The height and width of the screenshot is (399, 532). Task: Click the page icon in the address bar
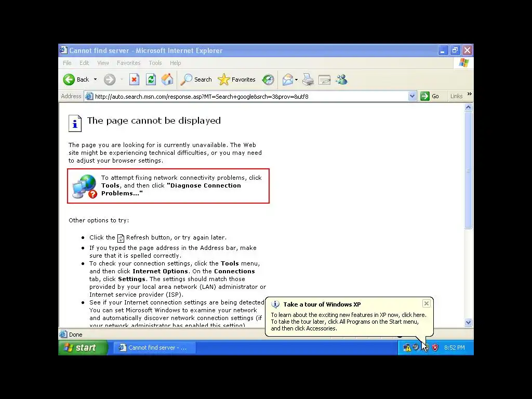pos(89,96)
